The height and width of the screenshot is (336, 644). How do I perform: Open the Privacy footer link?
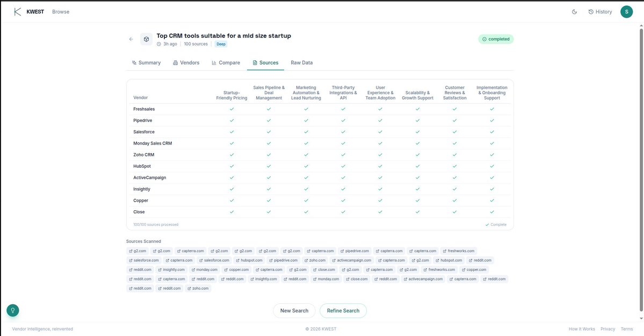pos(607,329)
